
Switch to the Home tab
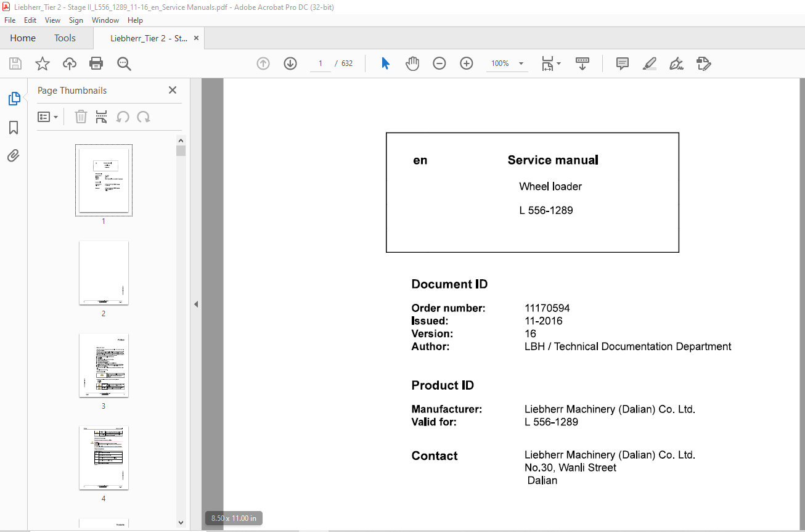click(x=23, y=38)
